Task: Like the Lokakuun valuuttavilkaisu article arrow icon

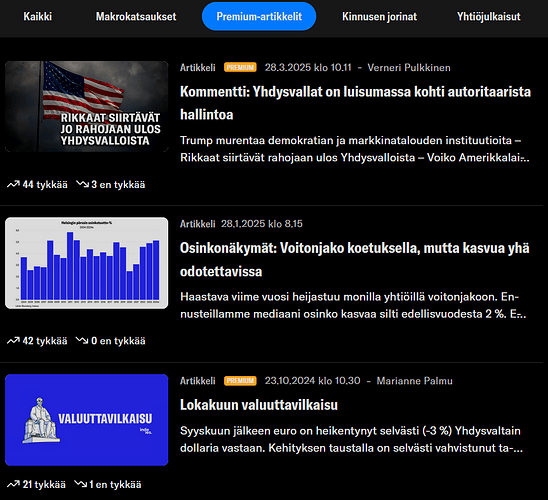Action: (x=13, y=484)
